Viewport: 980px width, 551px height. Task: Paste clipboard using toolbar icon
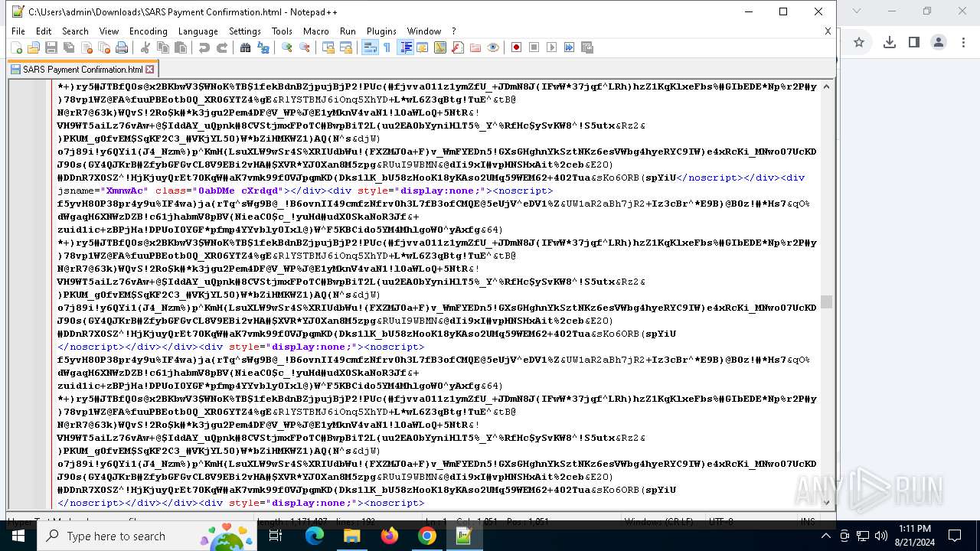181,47
